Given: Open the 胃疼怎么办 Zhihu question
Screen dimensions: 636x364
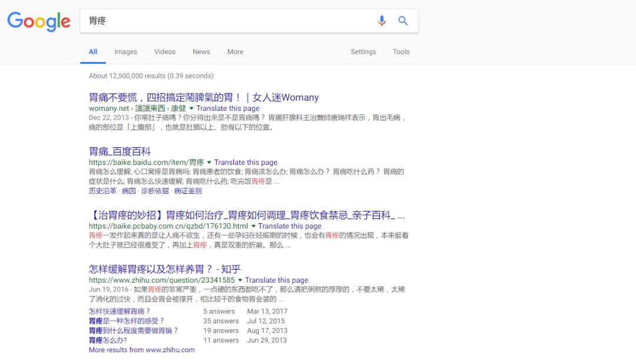Looking at the screenshot, I should (108, 340).
